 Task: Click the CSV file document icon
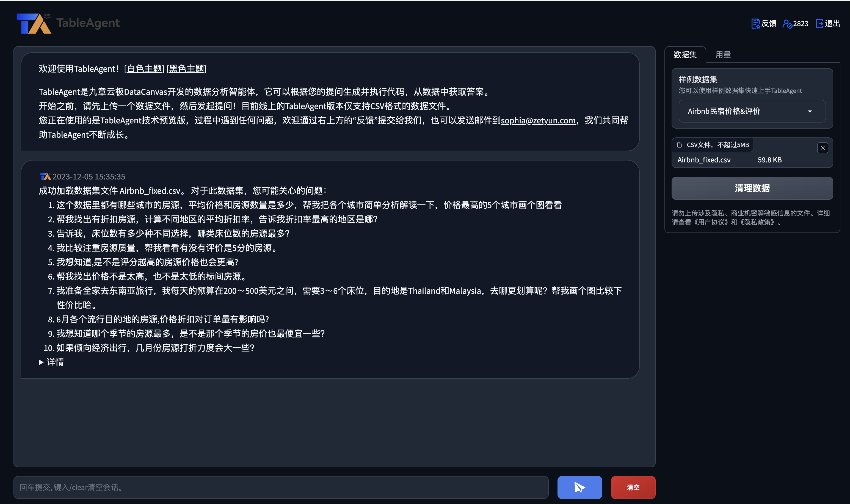pyautogui.click(x=680, y=145)
